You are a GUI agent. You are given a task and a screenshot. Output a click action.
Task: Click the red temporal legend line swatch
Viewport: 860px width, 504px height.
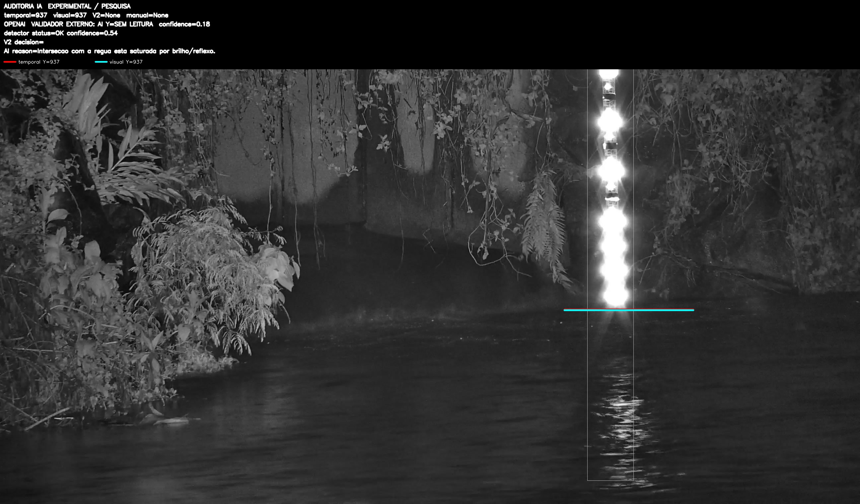(x=10, y=62)
